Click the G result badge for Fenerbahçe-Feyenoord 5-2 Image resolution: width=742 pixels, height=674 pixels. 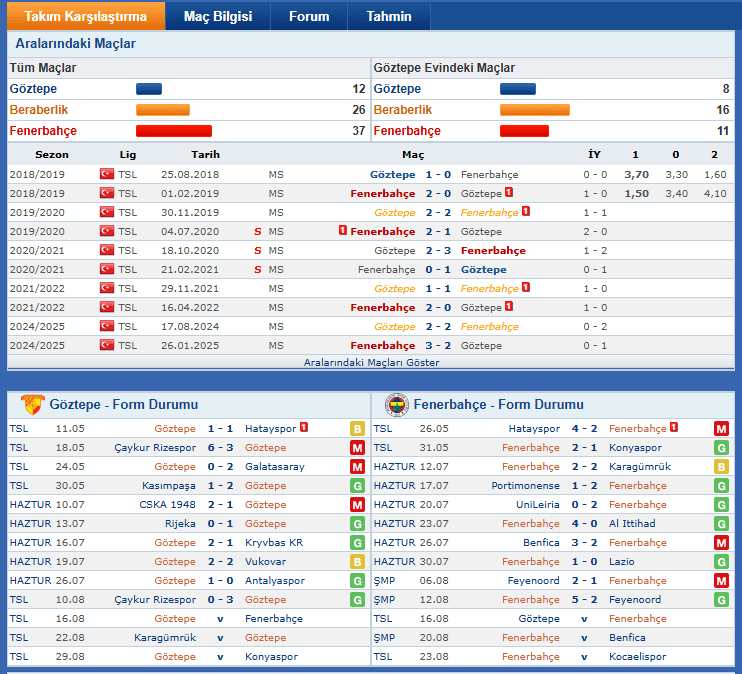coord(721,600)
